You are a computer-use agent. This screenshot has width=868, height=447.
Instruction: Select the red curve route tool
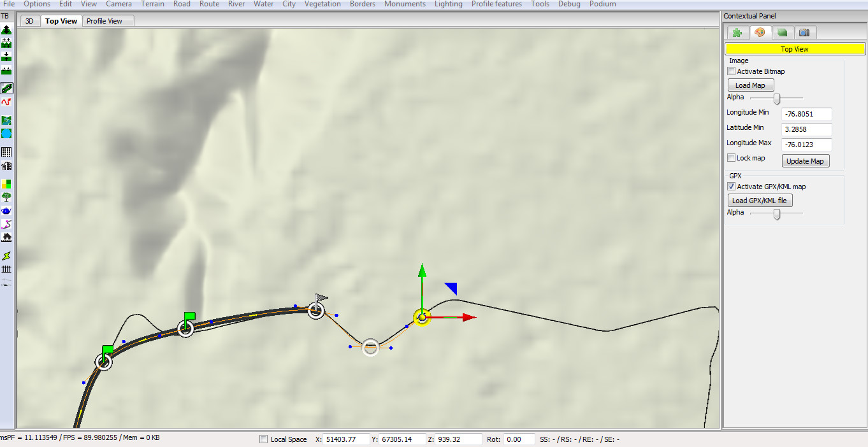point(6,102)
